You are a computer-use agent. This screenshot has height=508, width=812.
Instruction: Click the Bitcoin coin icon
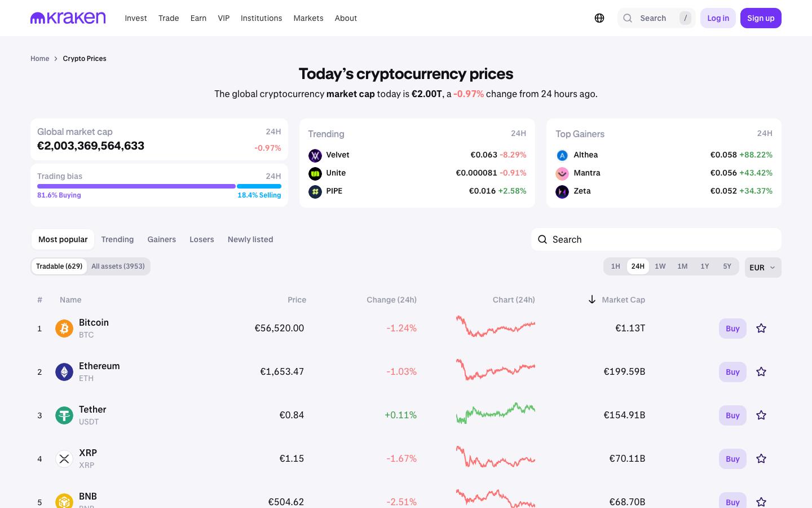pos(64,328)
